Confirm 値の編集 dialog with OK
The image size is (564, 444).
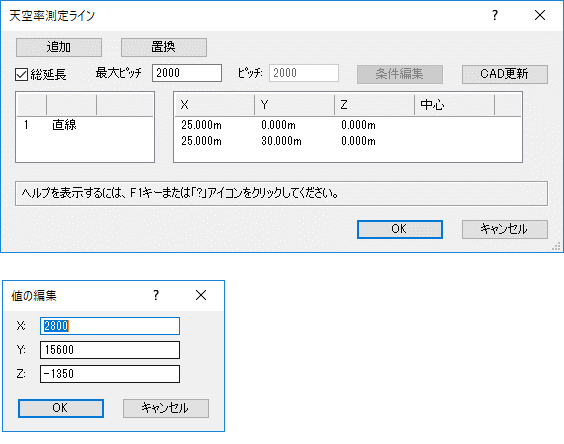tap(61, 408)
